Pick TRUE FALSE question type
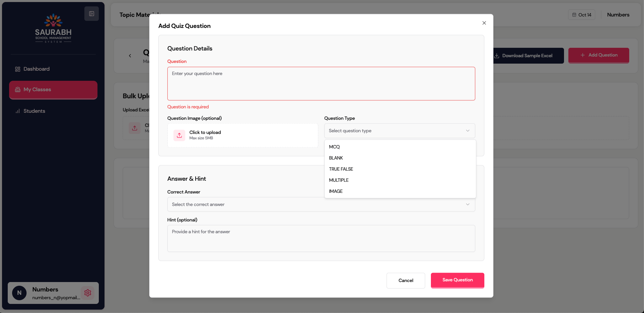 tap(341, 169)
